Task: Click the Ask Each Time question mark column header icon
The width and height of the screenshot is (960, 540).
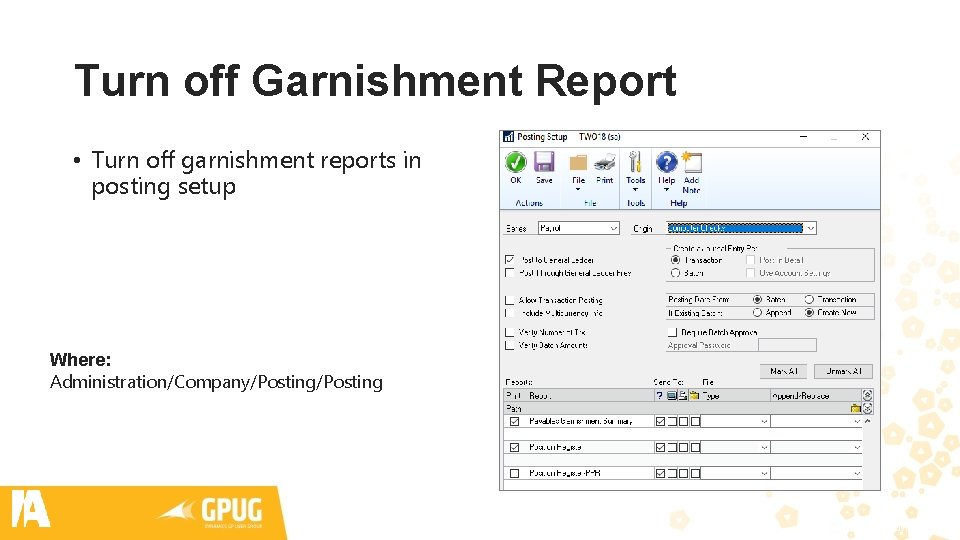Action: pyautogui.click(x=659, y=396)
